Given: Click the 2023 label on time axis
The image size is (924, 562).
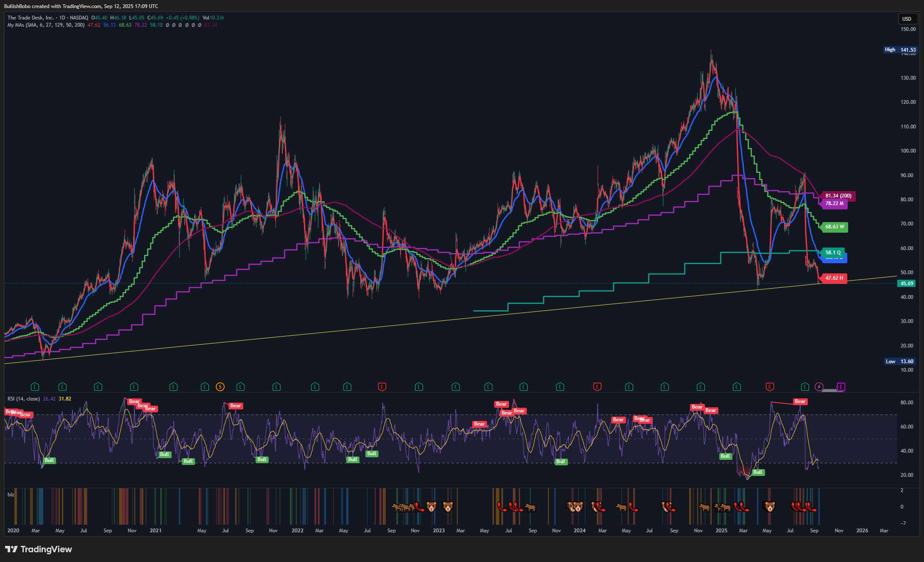Looking at the screenshot, I should [439, 531].
